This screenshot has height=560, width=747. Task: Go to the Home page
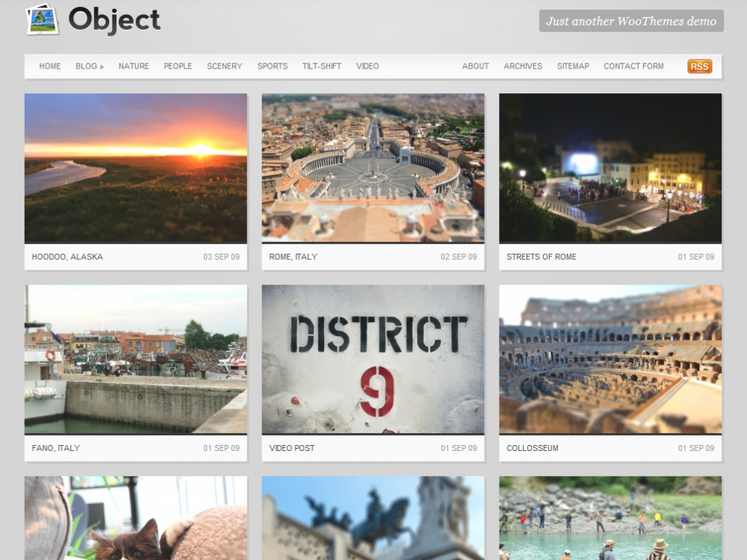point(50,66)
